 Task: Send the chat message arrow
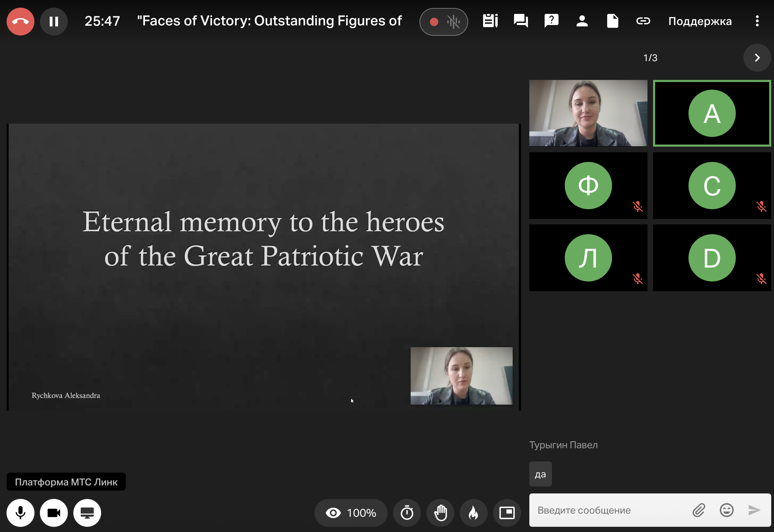754,510
